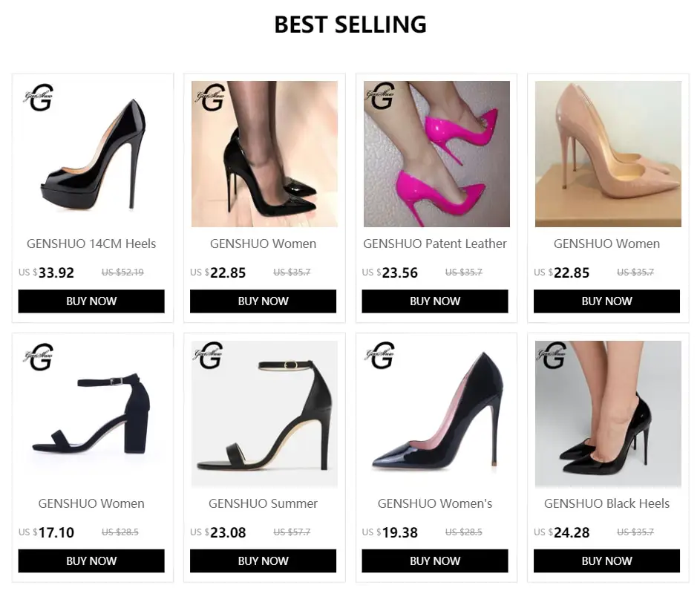
Task: Open the nude beige stiletto pumps photo
Action: (608, 154)
